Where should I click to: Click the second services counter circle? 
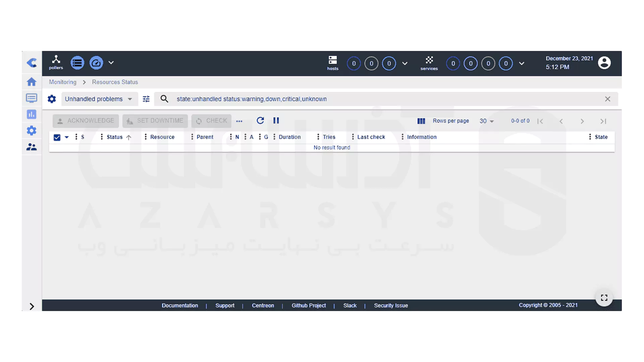pos(471,63)
